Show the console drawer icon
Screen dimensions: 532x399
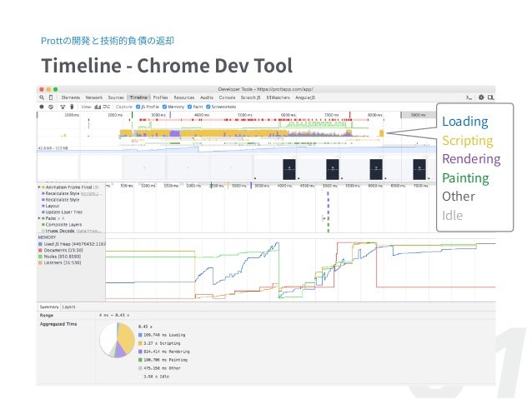pos(469,97)
